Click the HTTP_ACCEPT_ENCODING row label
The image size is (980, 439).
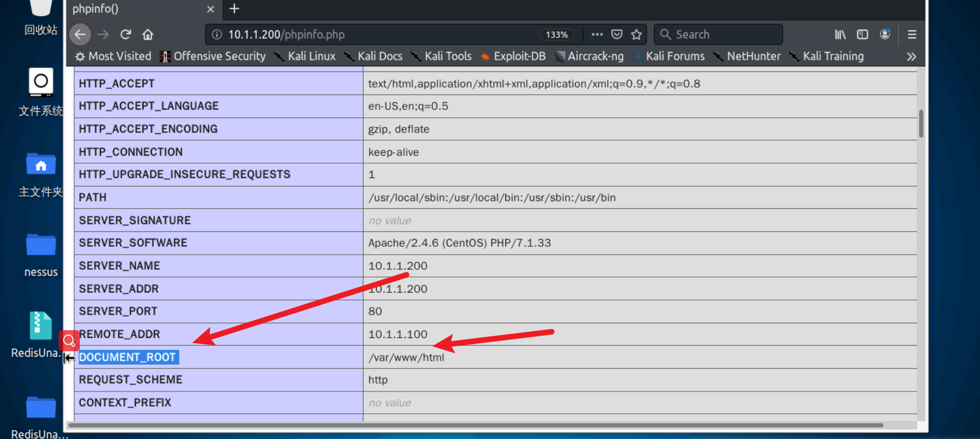click(x=148, y=129)
